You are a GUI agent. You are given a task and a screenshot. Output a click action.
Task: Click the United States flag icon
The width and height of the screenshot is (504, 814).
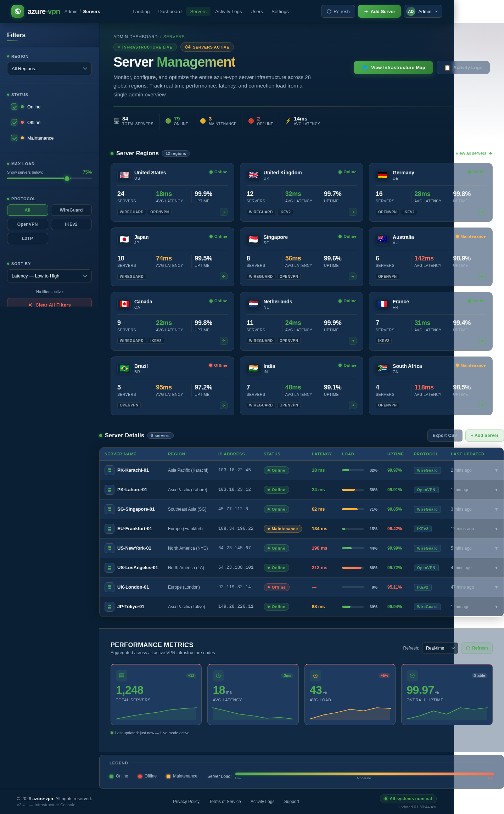pyautogui.click(x=124, y=175)
